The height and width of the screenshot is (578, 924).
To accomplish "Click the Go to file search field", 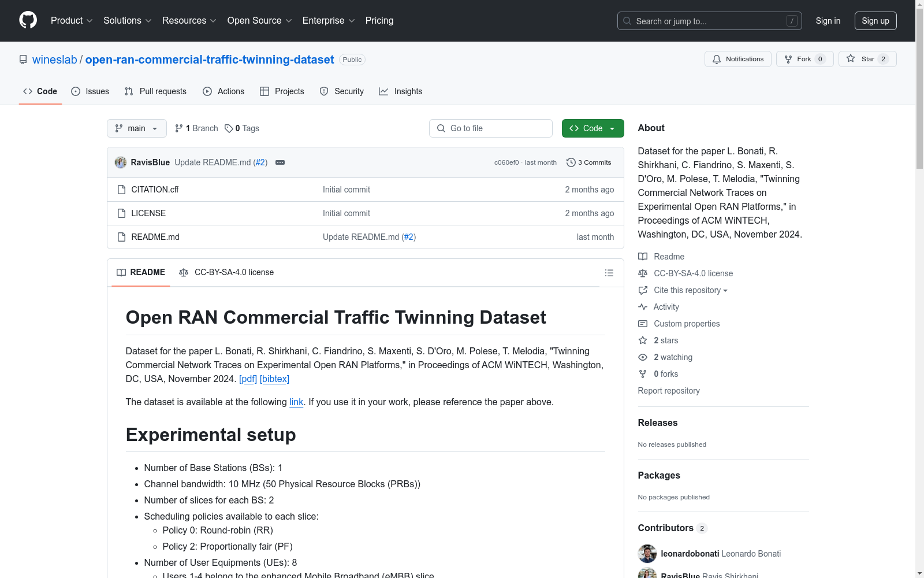I will coord(491,128).
